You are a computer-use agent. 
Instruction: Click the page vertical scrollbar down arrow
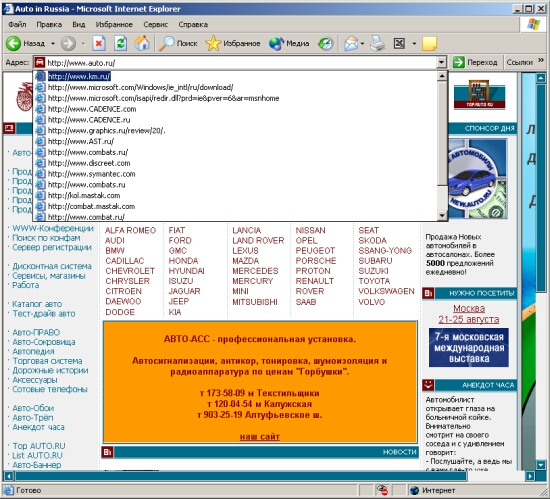point(541,465)
